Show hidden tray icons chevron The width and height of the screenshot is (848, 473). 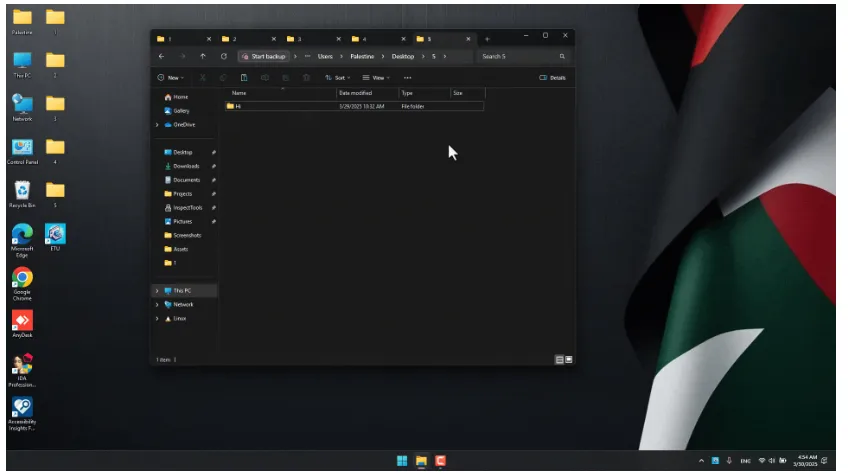point(701,461)
